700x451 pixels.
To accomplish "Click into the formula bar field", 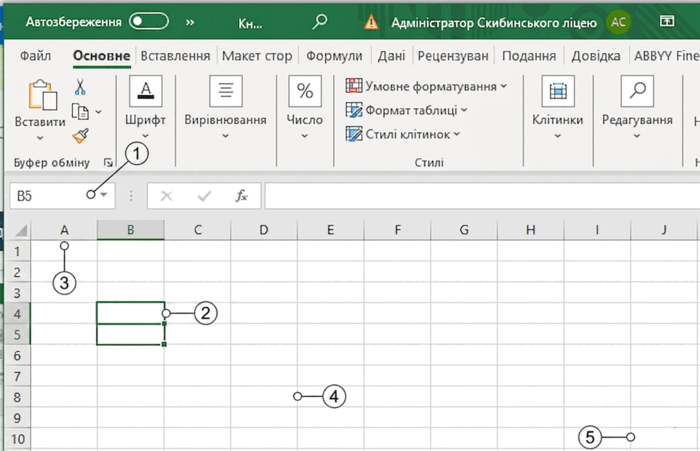I will click(x=482, y=196).
